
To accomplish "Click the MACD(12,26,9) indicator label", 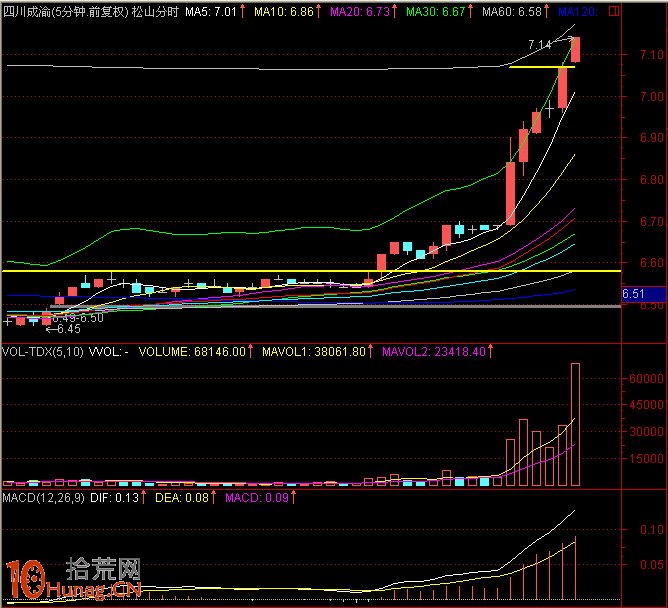I will point(43,498).
